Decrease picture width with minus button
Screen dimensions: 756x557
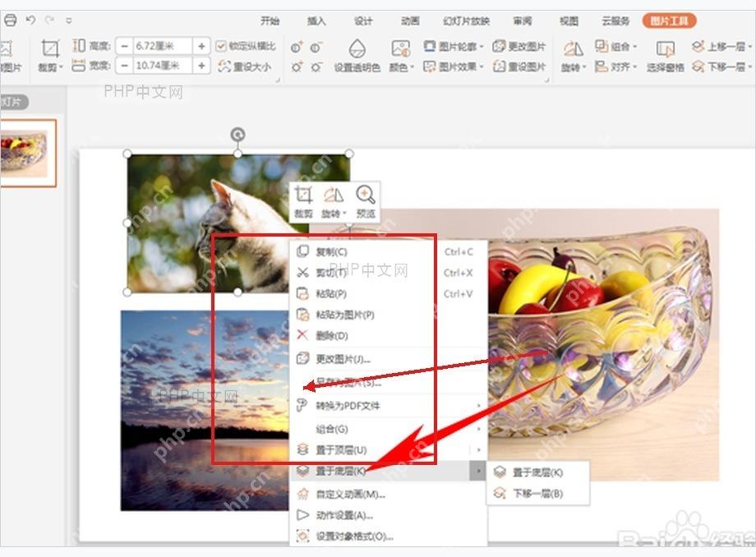[124, 66]
